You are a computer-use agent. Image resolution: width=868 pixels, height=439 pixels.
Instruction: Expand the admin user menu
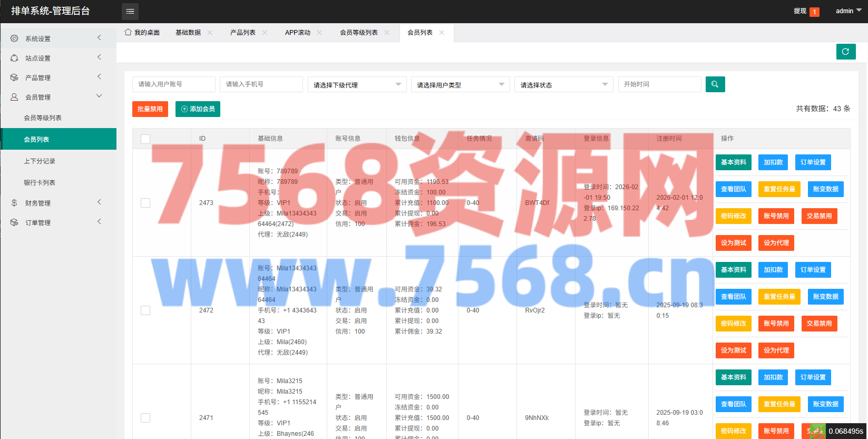pyautogui.click(x=848, y=11)
